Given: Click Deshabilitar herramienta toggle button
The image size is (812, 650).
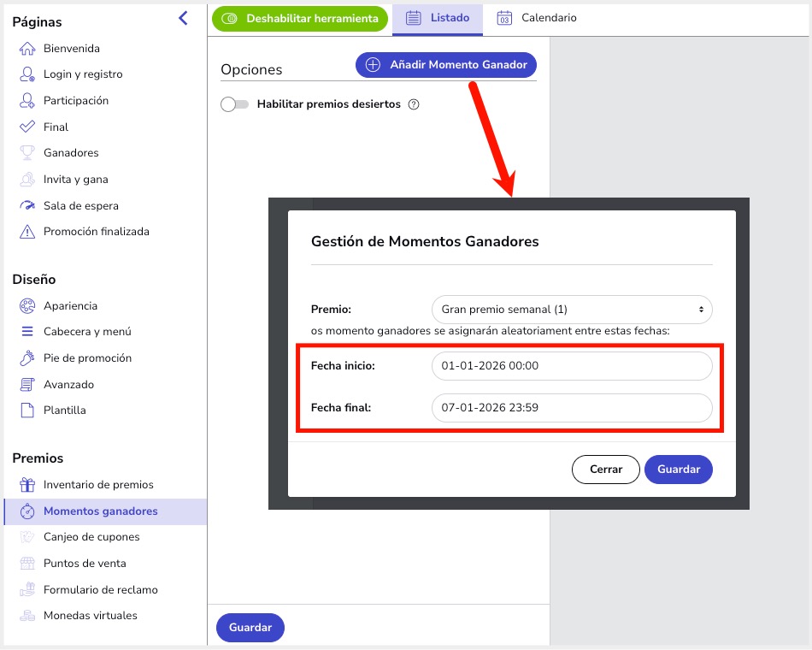Looking at the screenshot, I should coord(300,18).
